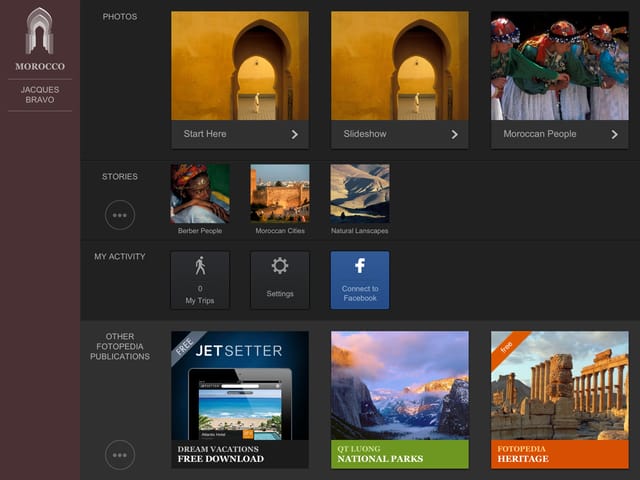Image resolution: width=640 pixels, height=480 pixels.
Task: Start the Slideshow via its archway photo
Action: click(x=400, y=66)
